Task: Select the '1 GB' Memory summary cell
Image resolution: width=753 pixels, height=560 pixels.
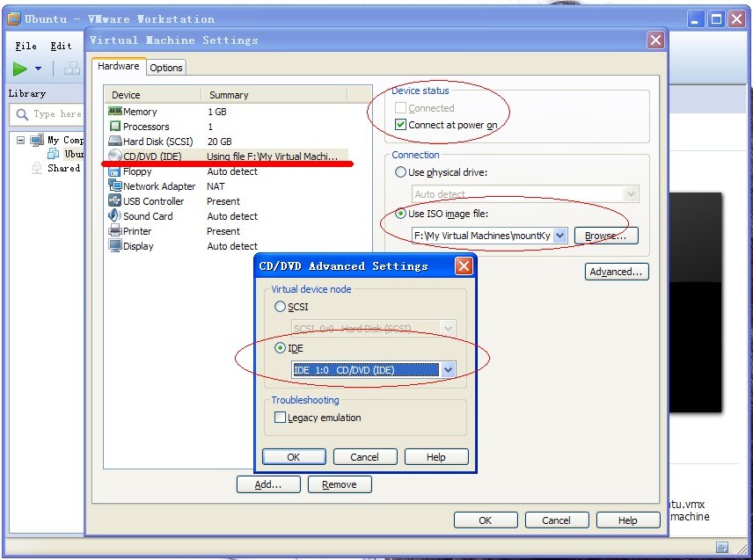Action: (217, 112)
